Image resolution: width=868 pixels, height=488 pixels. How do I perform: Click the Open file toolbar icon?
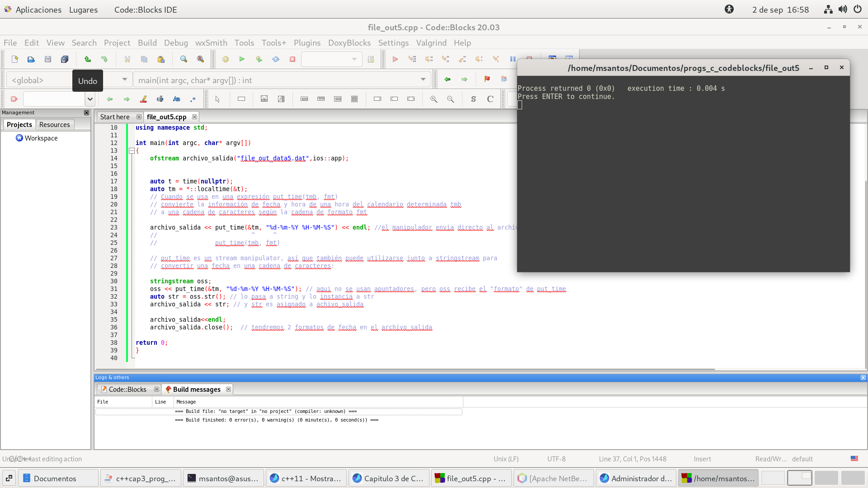[31, 59]
